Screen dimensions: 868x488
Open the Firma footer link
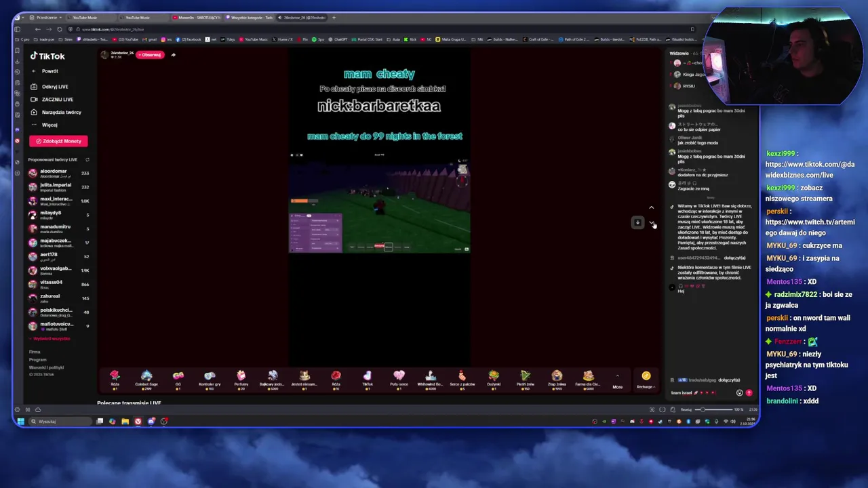pos(35,352)
